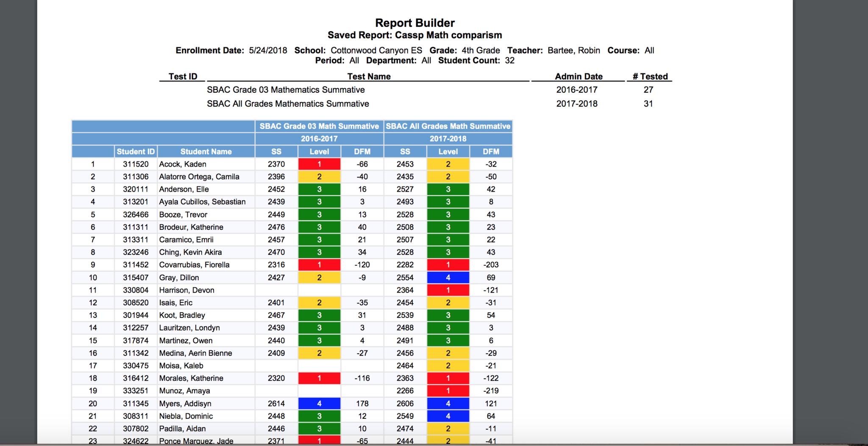Click the DFM value -203 for Covarrubias, Fiorella
This screenshot has height=446, width=868.
[491, 265]
